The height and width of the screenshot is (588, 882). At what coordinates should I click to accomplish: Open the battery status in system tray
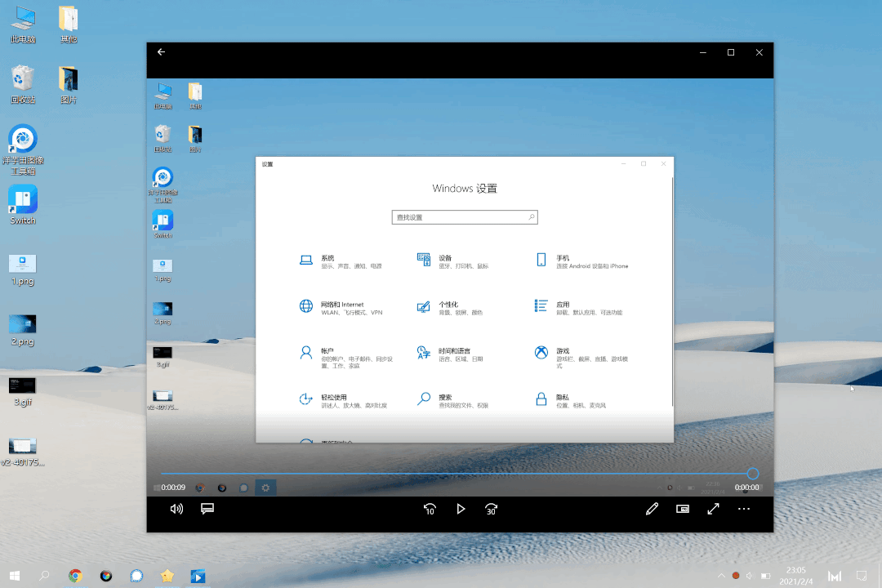765,576
